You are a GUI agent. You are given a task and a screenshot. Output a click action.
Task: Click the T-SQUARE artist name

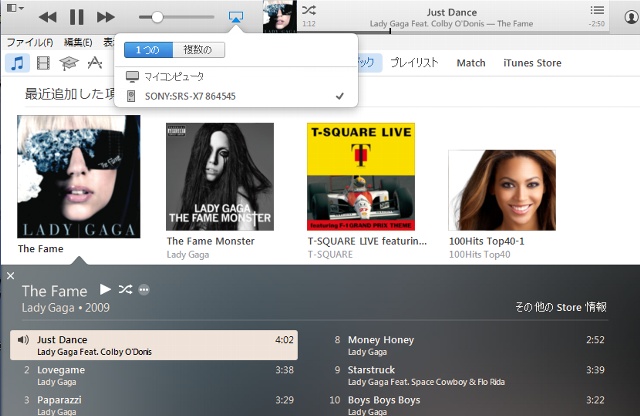coord(330,255)
